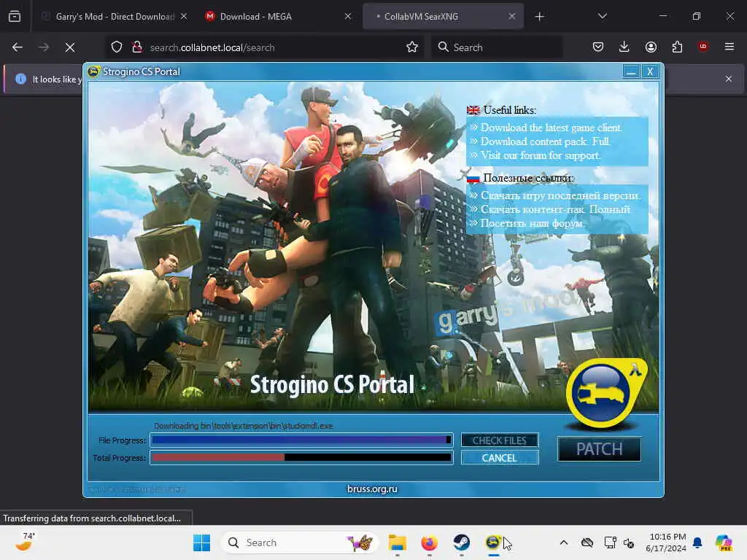Stop page loading with X button
This screenshot has width=747, height=560.
click(x=69, y=47)
